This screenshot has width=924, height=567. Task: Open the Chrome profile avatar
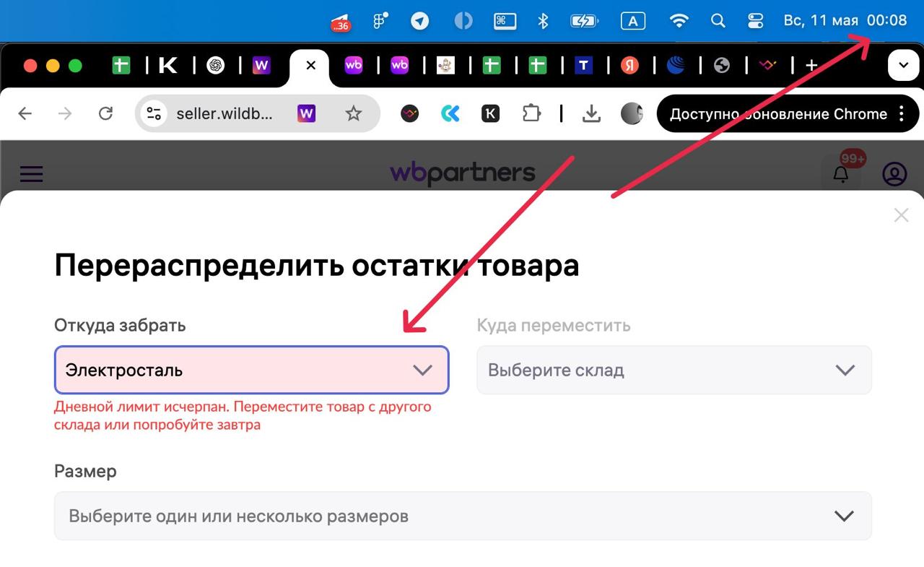[632, 113]
